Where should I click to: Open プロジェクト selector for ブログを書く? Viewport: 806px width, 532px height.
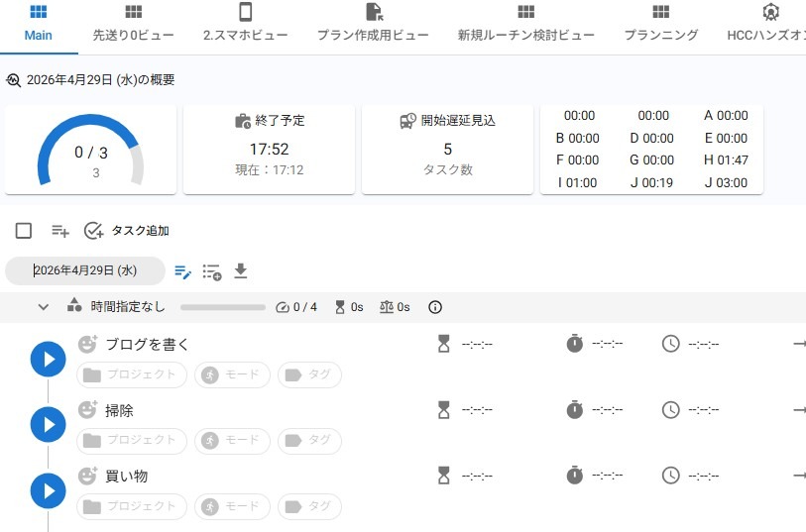[x=132, y=374]
